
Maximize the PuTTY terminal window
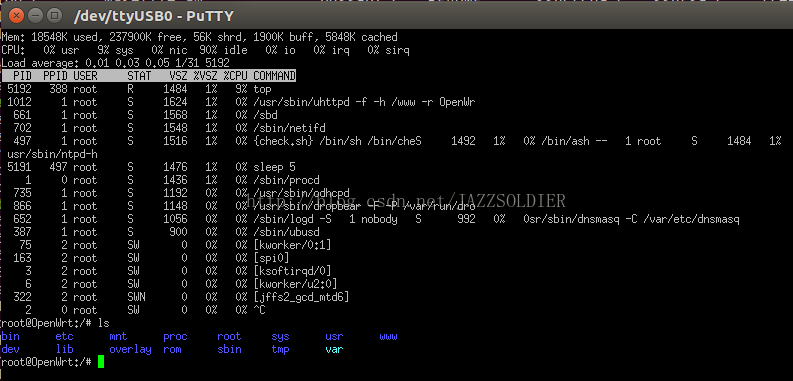pyautogui.click(x=55, y=16)
